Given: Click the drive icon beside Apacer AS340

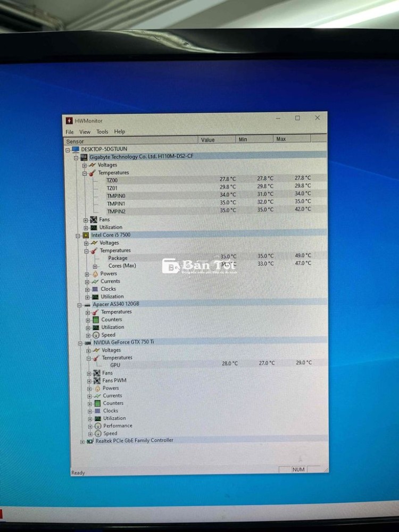Looking at the screenshot, I should click(x=87, y=305).
